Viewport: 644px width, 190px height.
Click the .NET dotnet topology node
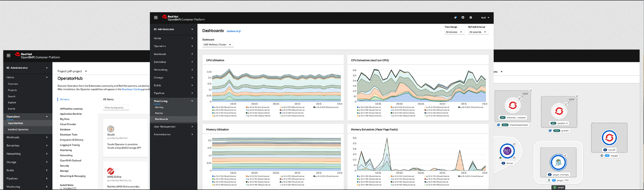click(x=507, y=150)
